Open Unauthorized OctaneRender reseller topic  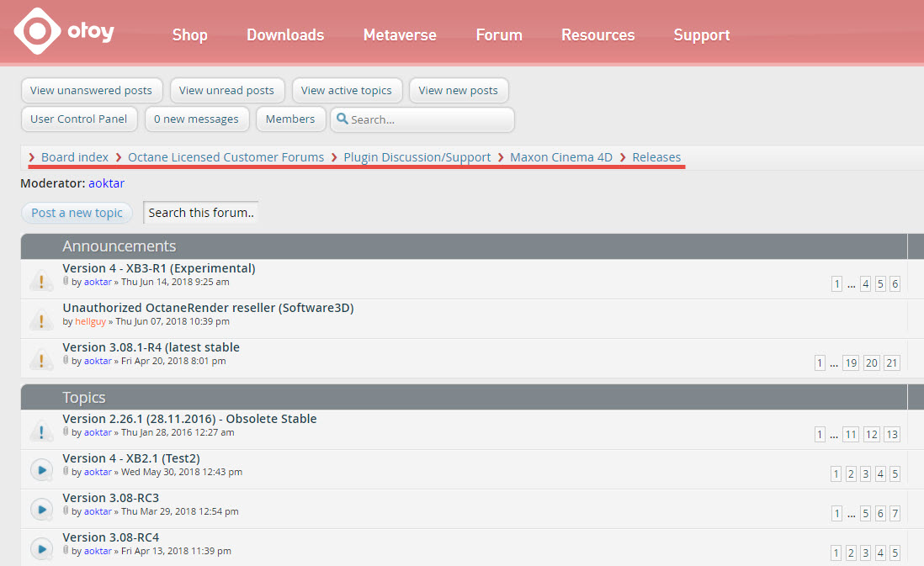point(208,308)
